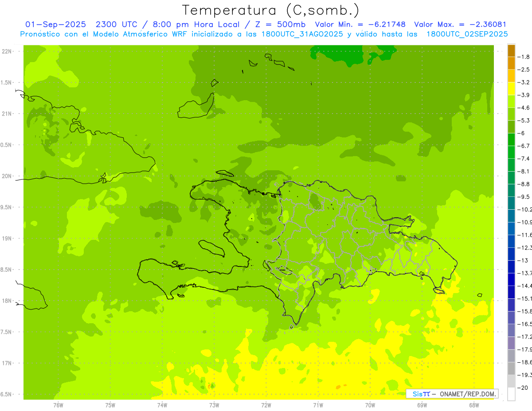Click the '-5.3' colorbar value
This screenshot has width=532, height=411.
[524, 121]
